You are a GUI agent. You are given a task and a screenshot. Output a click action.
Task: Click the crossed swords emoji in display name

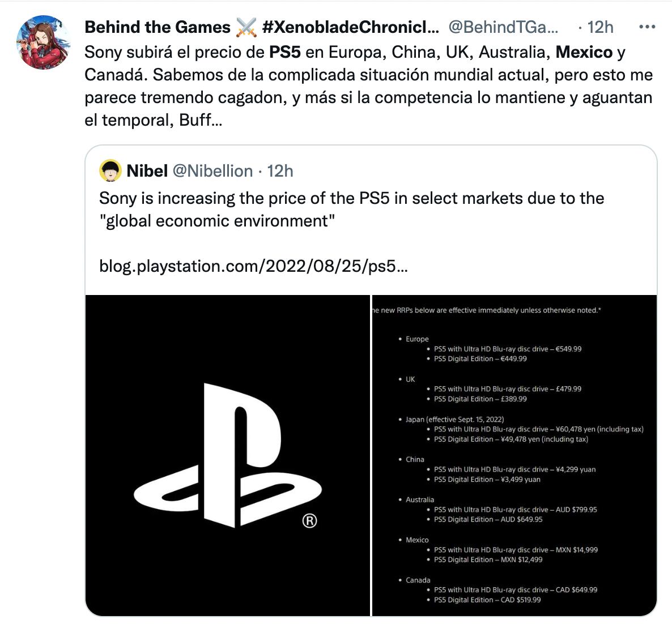pos(246,27)
